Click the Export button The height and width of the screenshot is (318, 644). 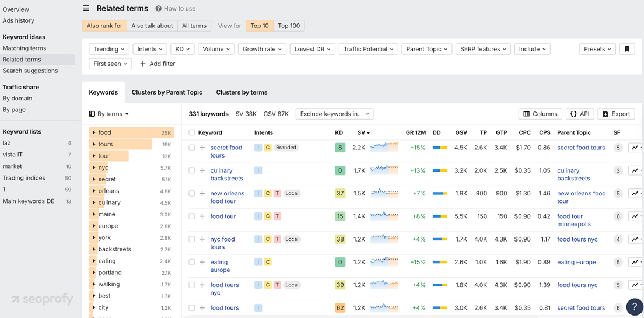pos(616,114)
